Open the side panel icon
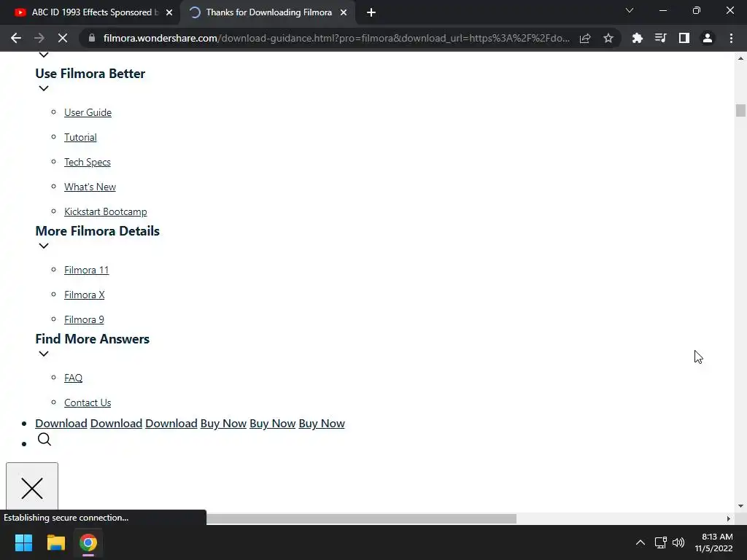Image resolution: width=747 pixels, height=560 pixels. [x=684, y=38]
